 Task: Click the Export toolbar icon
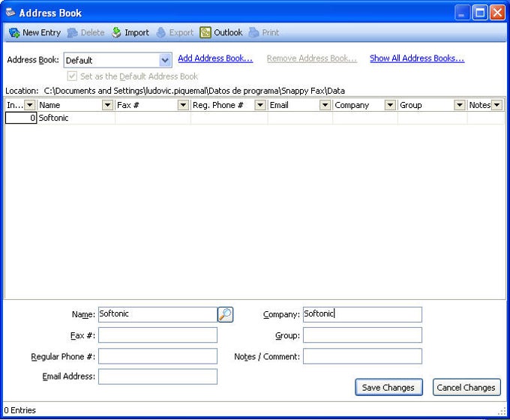pos(160,32)
